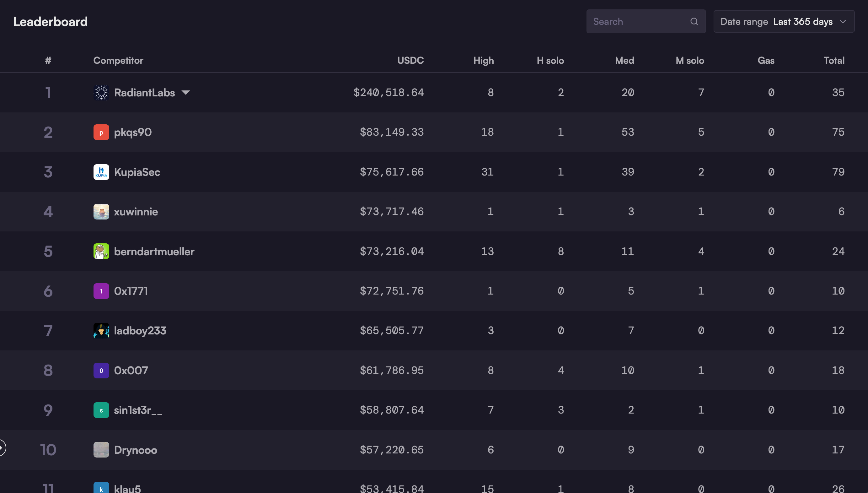Click berndartmueller green avatar

(x=101, y=251)
